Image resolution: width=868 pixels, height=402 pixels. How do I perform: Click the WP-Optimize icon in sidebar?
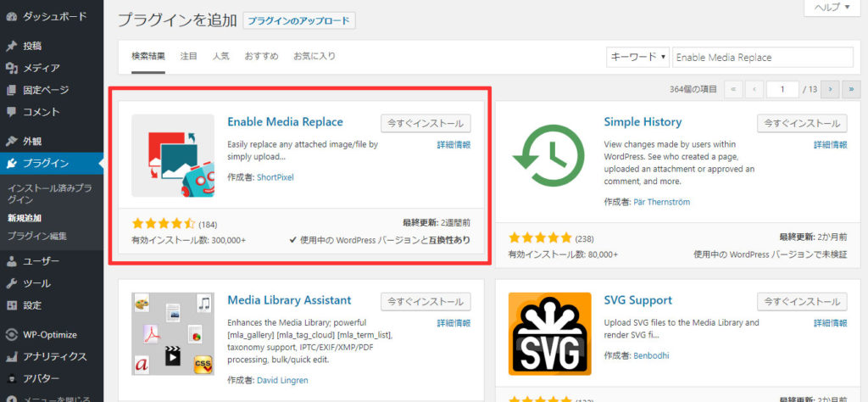point(11,334)
